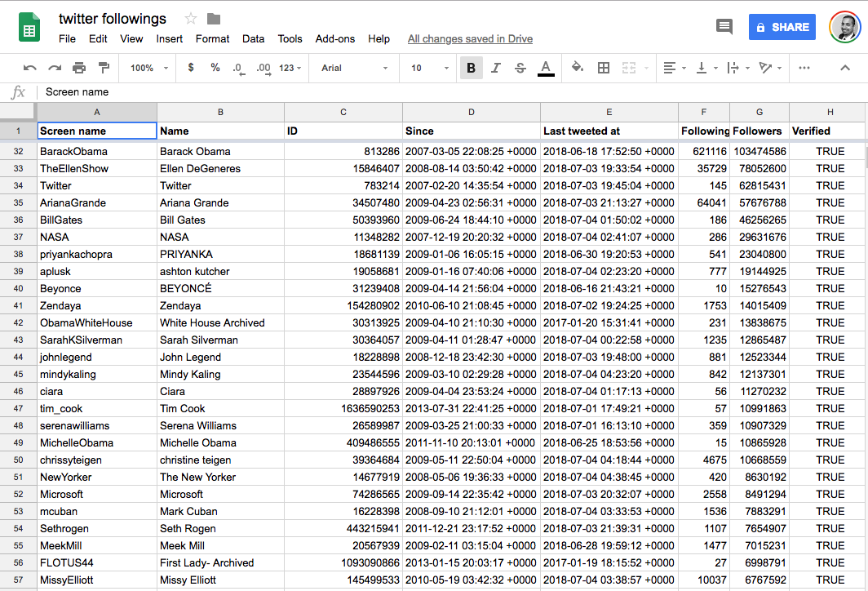The height and width of the screenshot is (591, 868).
Task: Open the zoom level dropdown
Action: coord(146,68)
